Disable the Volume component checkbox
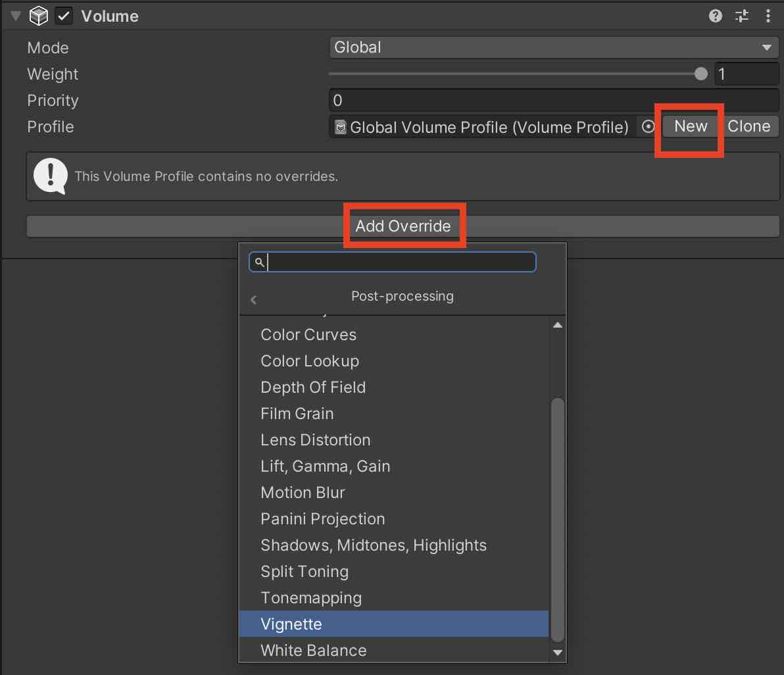This screenshot has height=675, width=784. pos(62,15)
